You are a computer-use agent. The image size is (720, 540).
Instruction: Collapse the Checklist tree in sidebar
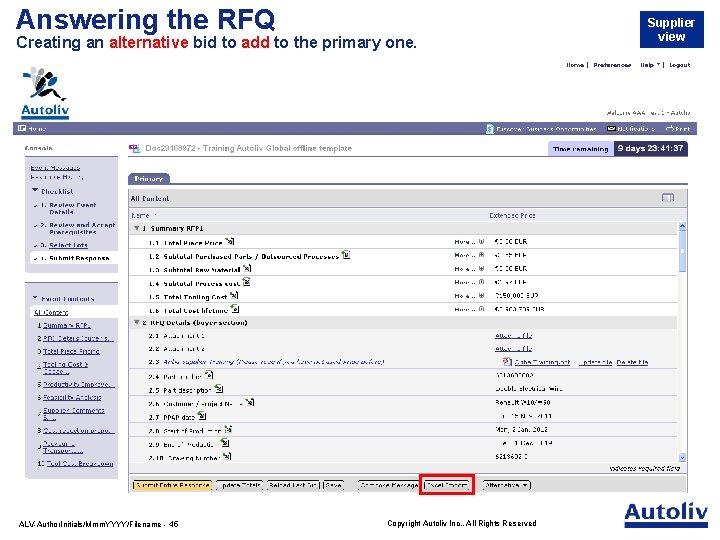pos(35,190)
